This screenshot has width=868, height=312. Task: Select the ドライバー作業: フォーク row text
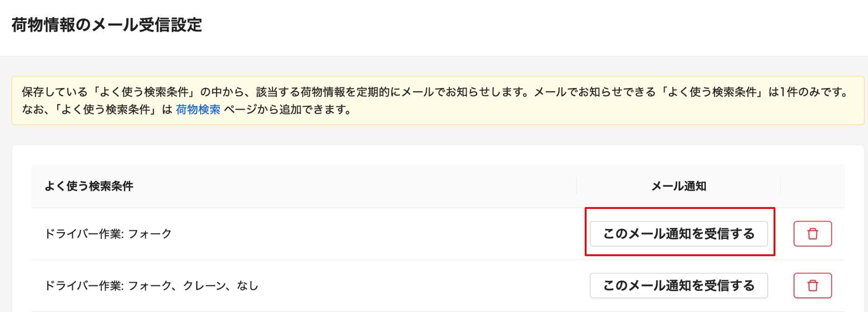tap(108, 234)
